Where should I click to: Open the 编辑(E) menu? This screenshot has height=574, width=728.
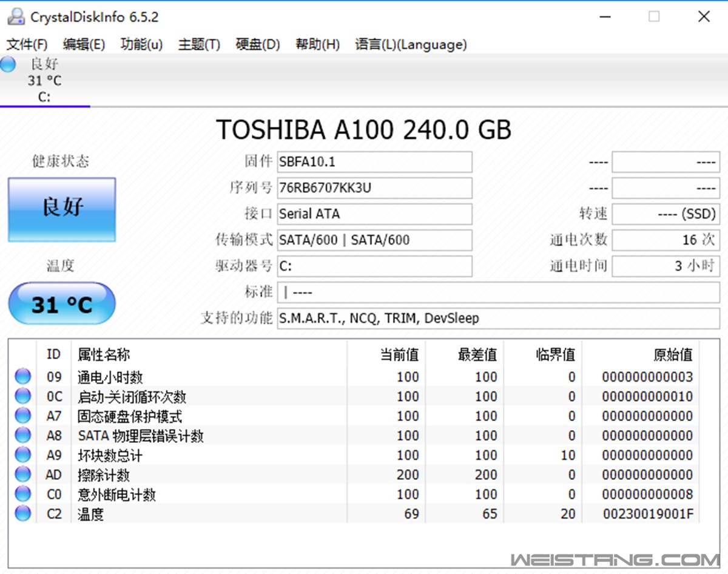84,44
